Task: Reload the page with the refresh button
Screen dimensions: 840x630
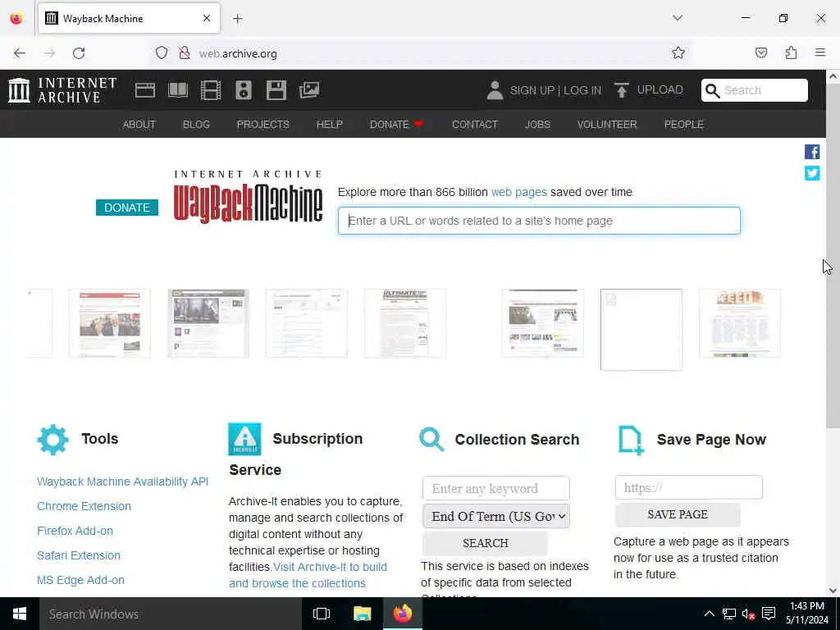Action: (x=79, y=53)
